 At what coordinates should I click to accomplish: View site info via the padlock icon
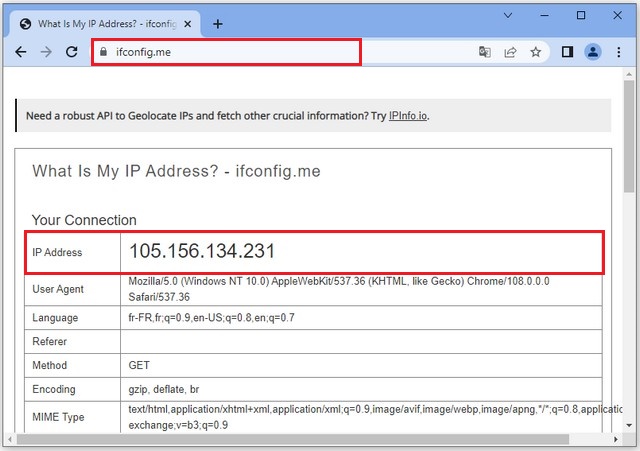pyautogui.click(x=101, y=52)
